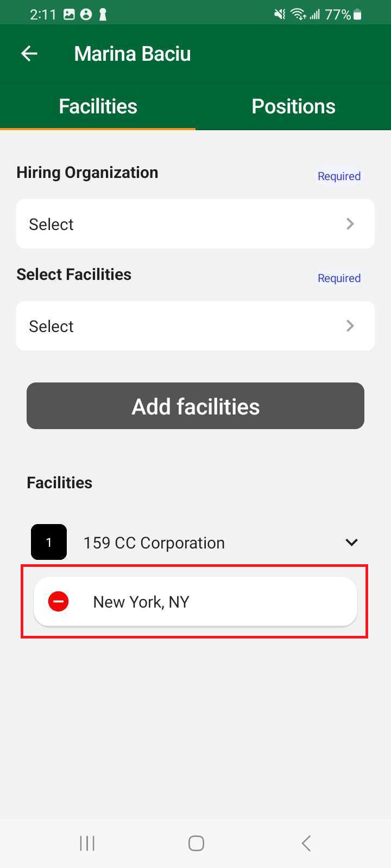Tap the muted sound icon in status bar
The height and width of the screenshot is (868, 391).
[x=280, y=15]
